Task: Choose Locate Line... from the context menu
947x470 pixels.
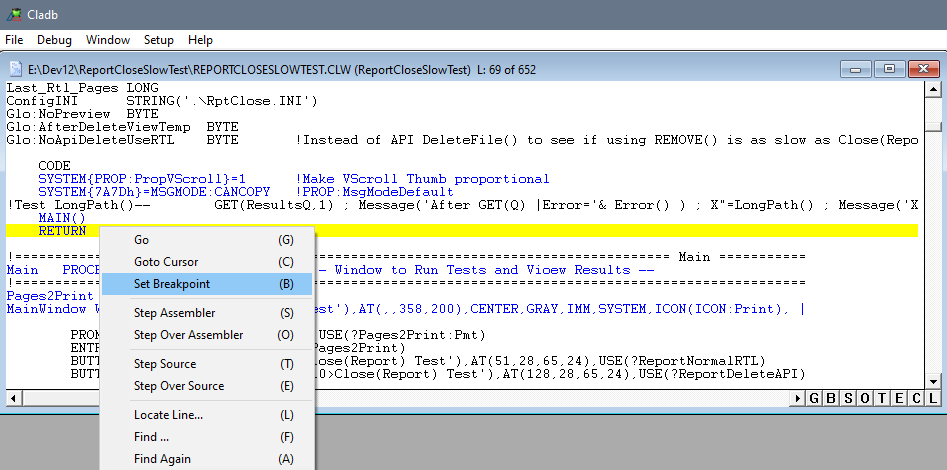Action: [x=168, y=415]
